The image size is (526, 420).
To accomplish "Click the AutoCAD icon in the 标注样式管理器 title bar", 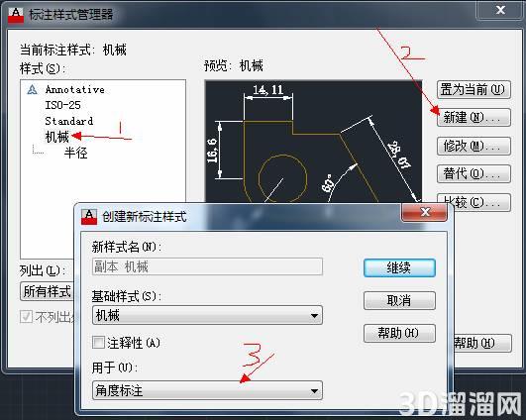I will 16,15.
